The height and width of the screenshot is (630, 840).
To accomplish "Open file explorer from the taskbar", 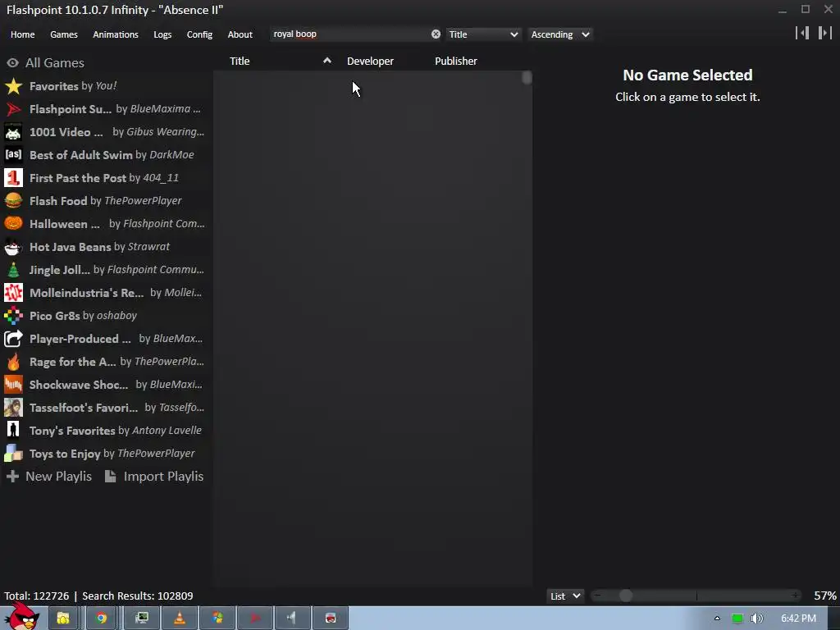I will [63, 619].
